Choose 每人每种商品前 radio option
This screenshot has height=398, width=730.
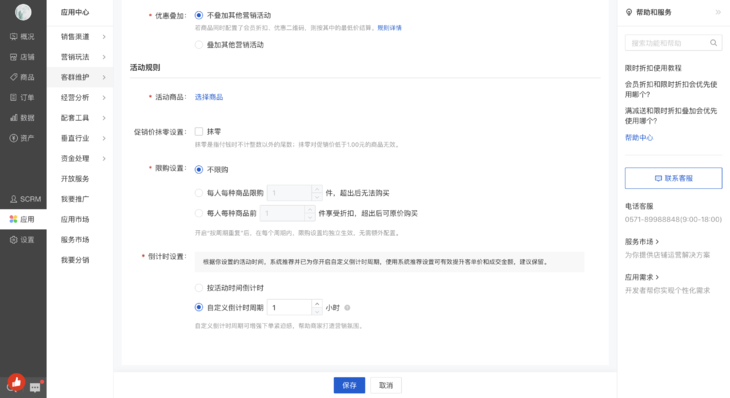click(199, 213)
